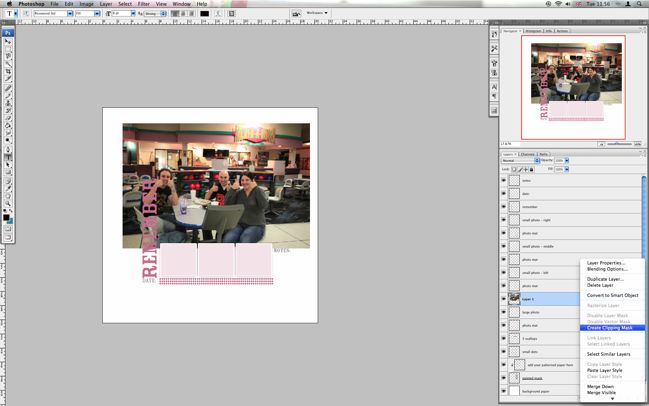649x406 pixels.
Task: Click the Navigator zoom slider
Action: (x=620, y=144)
